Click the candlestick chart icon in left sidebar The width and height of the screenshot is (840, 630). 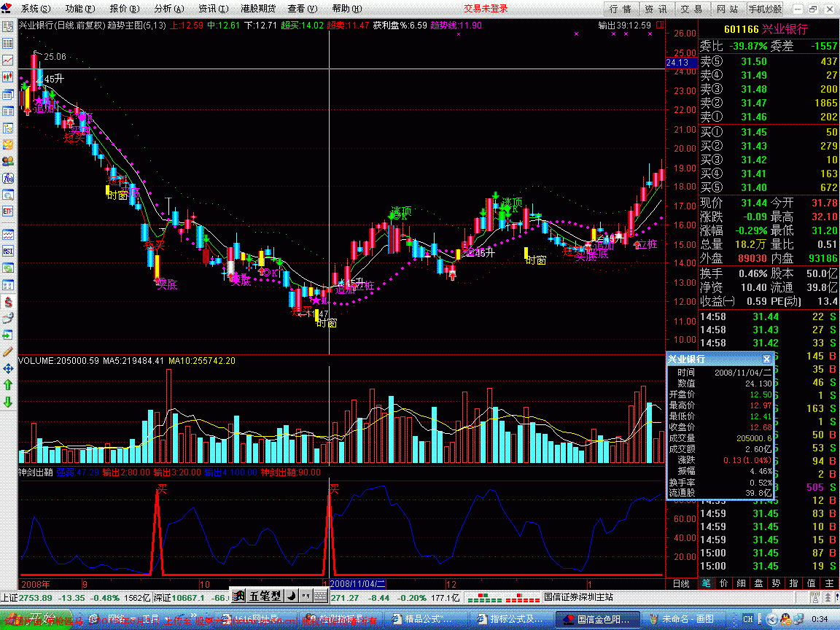coord(8,77)
